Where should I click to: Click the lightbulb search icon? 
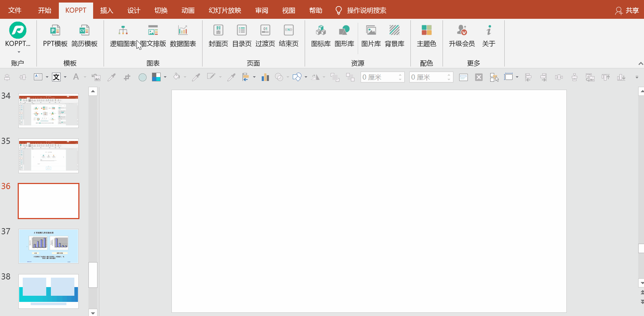(x=338, y=10)
